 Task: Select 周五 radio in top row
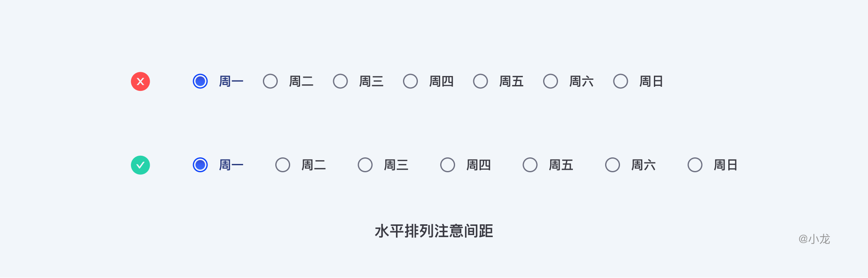(x=481, y=81)
